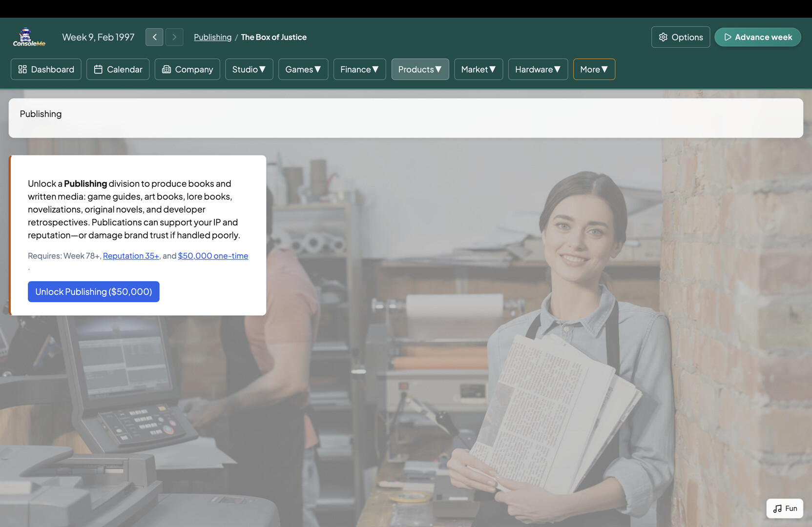
Task: Follow the $50,000 one-time link
Action: pyautogui.click(x=213, y=256)
